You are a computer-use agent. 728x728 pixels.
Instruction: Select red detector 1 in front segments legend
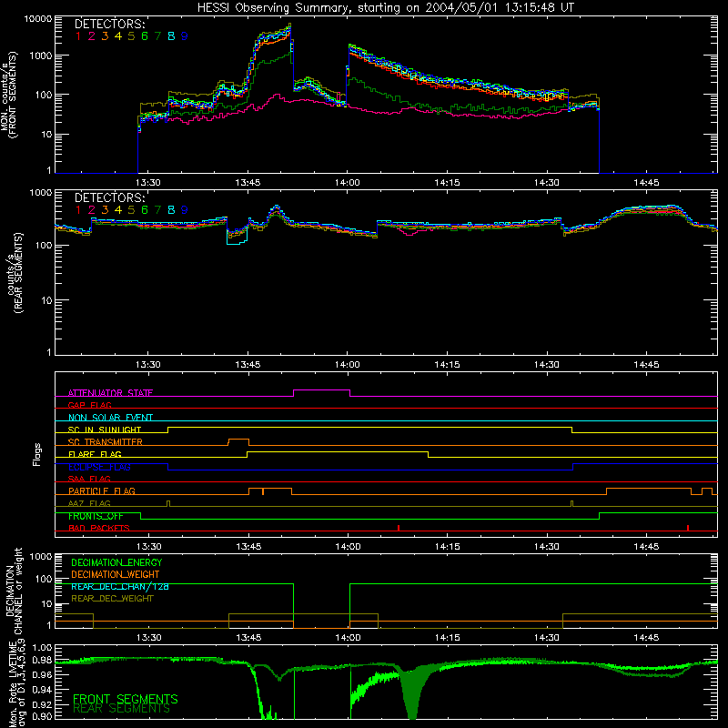[78, 36]
